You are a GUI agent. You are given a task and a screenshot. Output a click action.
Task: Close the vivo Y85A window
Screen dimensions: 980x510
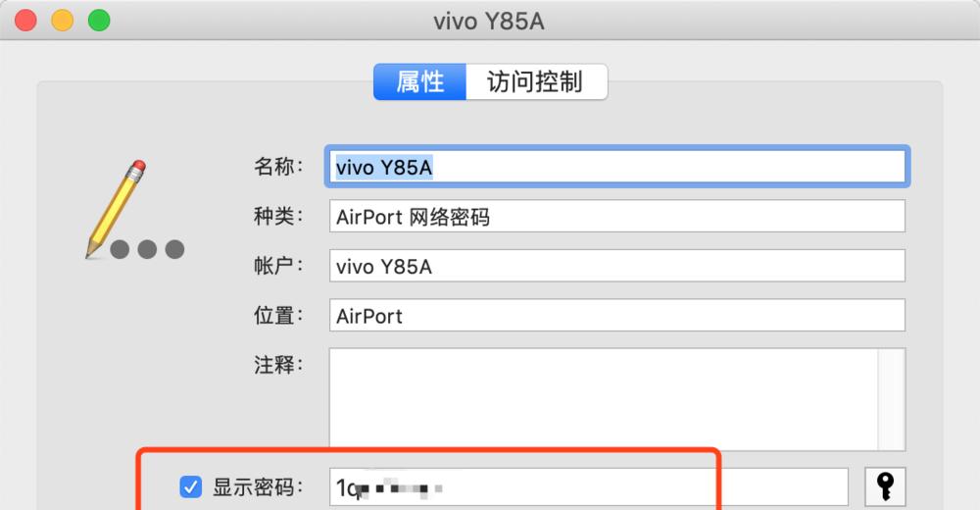(x=25, y=20)
